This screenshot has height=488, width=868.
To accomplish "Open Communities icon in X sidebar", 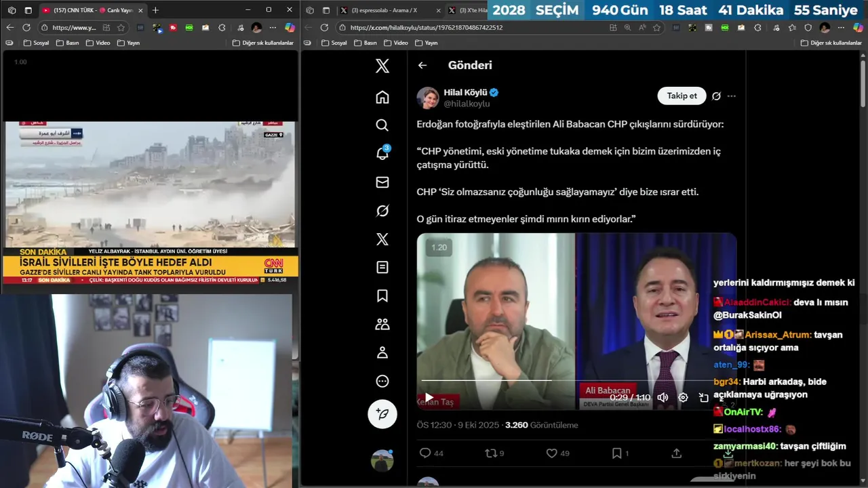I will point(382,324).
